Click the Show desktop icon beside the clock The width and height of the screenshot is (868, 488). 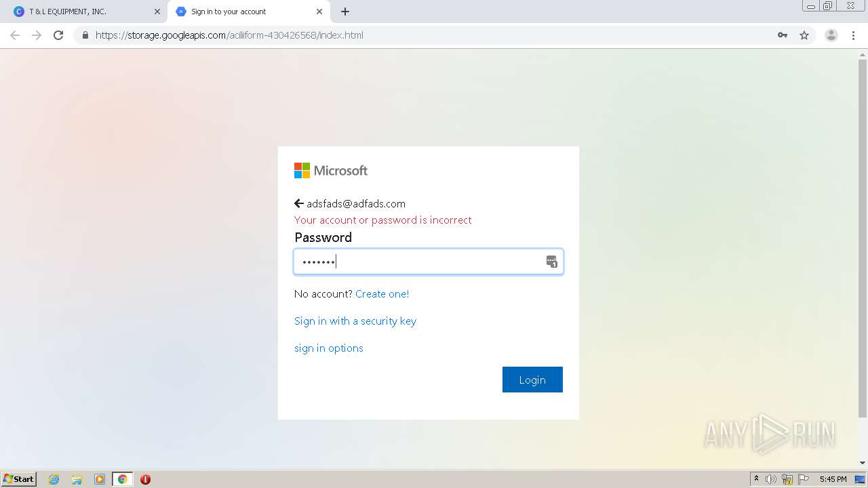860,479
